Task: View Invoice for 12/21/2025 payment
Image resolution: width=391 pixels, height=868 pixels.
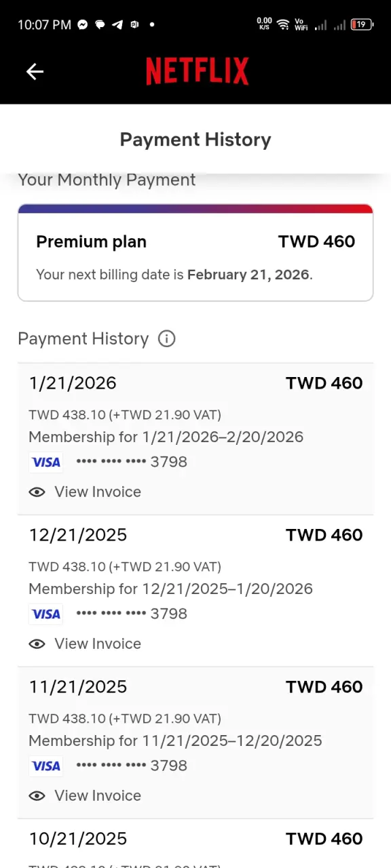Action: click(98, 644)
